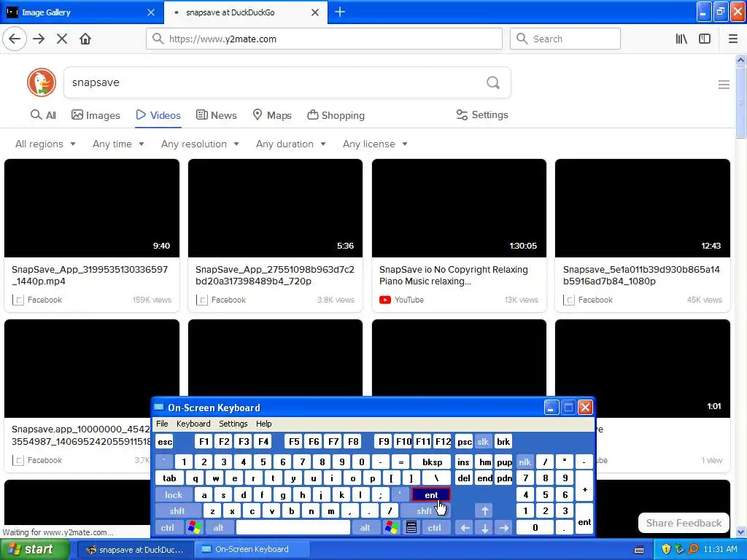The width and height of the screenshot is (747, 560).
Task: Click the DuckDuckGo duck logo
Action: tap(42, 82)
